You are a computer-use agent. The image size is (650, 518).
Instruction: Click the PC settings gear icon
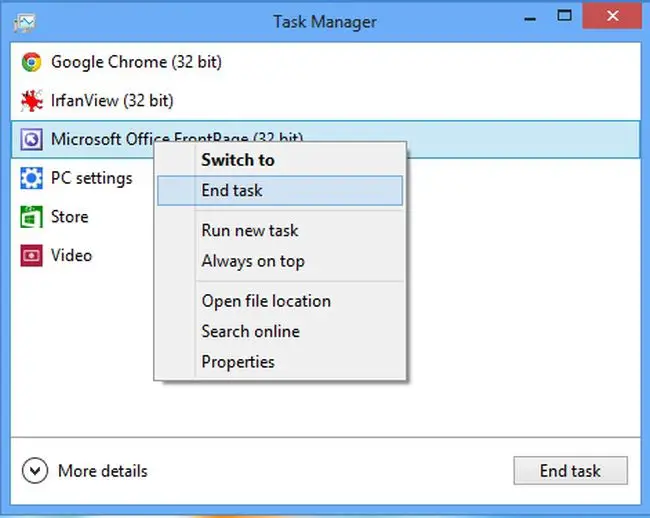pyautogui.click(x=32, y=179)
